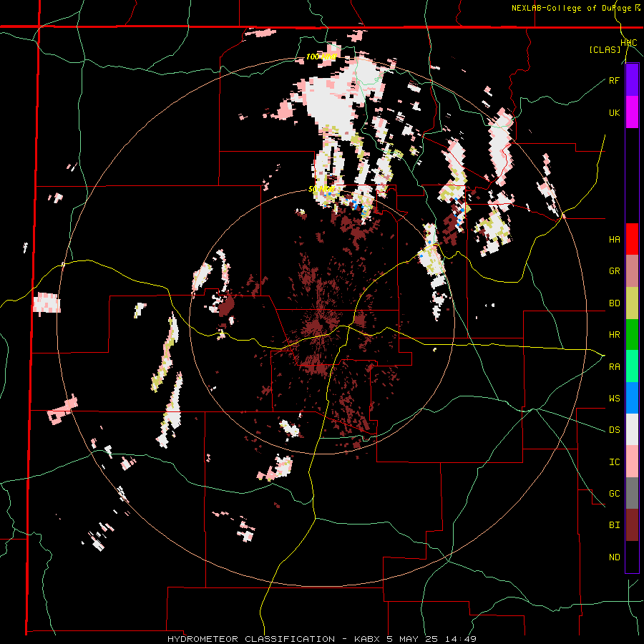This screenshot has height=644, width=644.
Task: Click the 50 NMI range ring label
Action: pyautogui.click(x=321, y=190)
